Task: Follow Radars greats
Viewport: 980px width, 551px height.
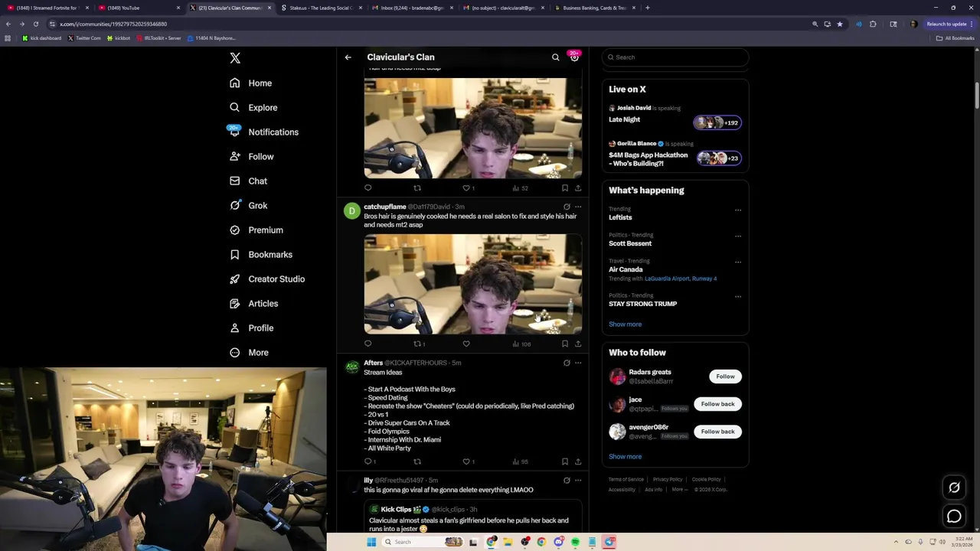Action: (x=725, y=377)
